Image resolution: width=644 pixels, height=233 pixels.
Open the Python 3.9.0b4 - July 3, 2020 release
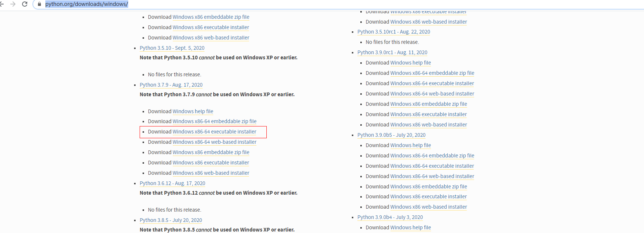[390, 217]
